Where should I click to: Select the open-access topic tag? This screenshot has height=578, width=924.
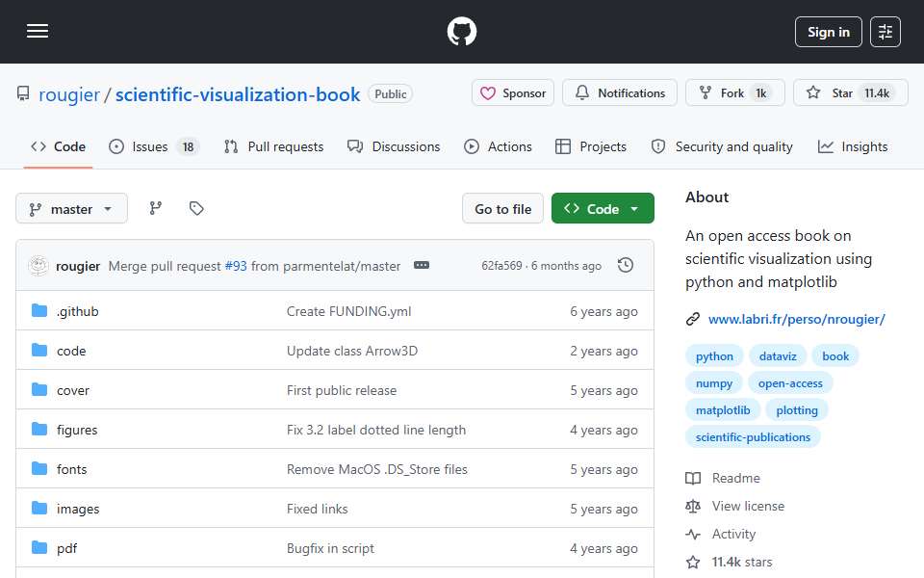point(790,383)
